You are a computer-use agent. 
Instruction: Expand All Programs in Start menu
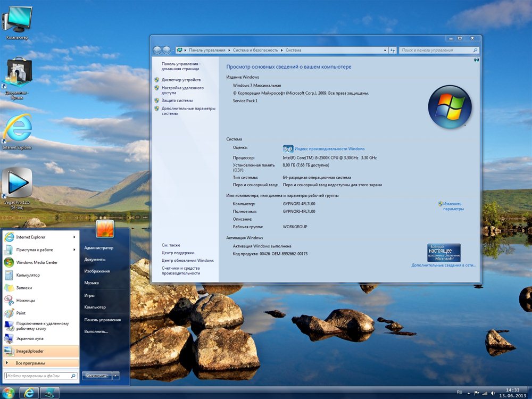pyautogui.click(x=30, y=363)
